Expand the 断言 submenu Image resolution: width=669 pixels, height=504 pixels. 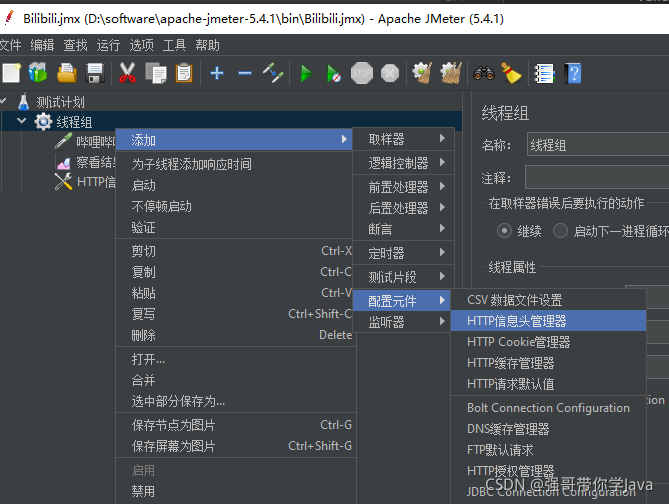point(403,229)
